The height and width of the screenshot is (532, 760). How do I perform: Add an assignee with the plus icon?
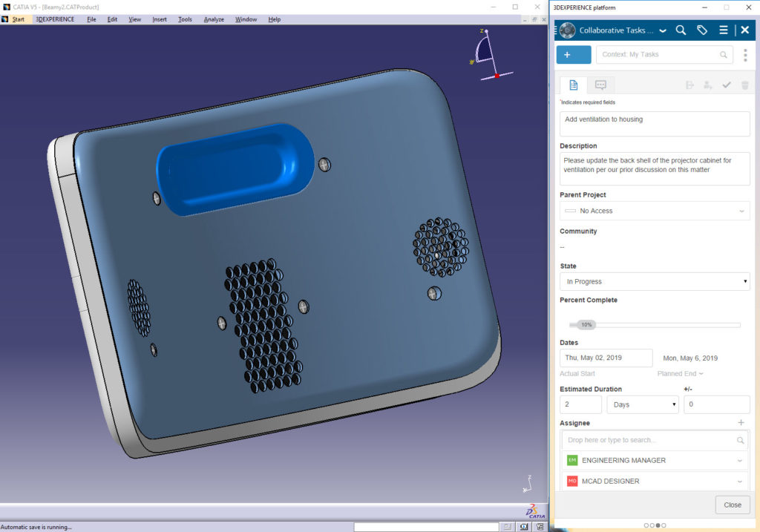click(x=741, y=422)
